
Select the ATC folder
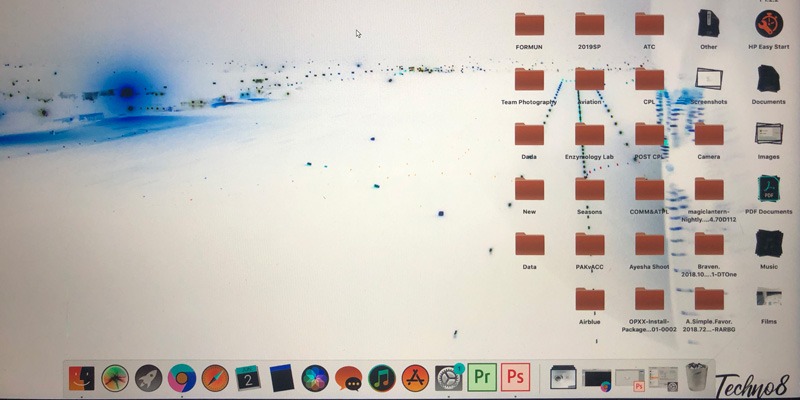coord(649,24)
